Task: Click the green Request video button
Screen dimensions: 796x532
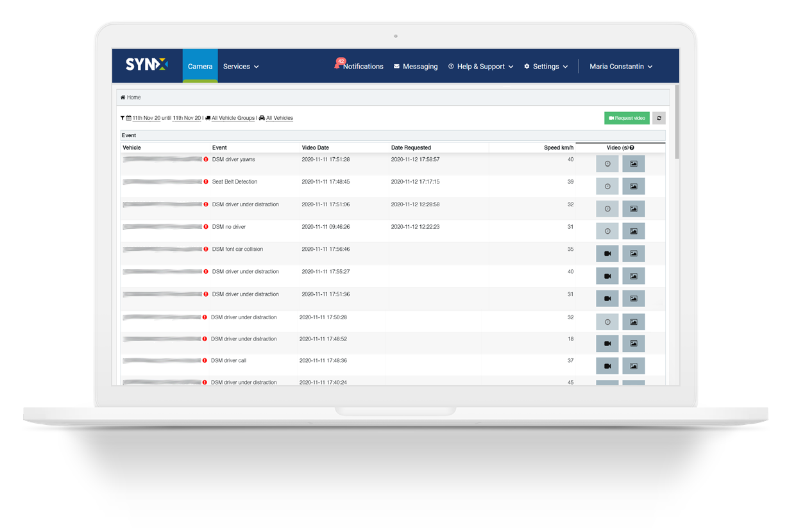Action: pyautogui.click(x=627, y=118)
